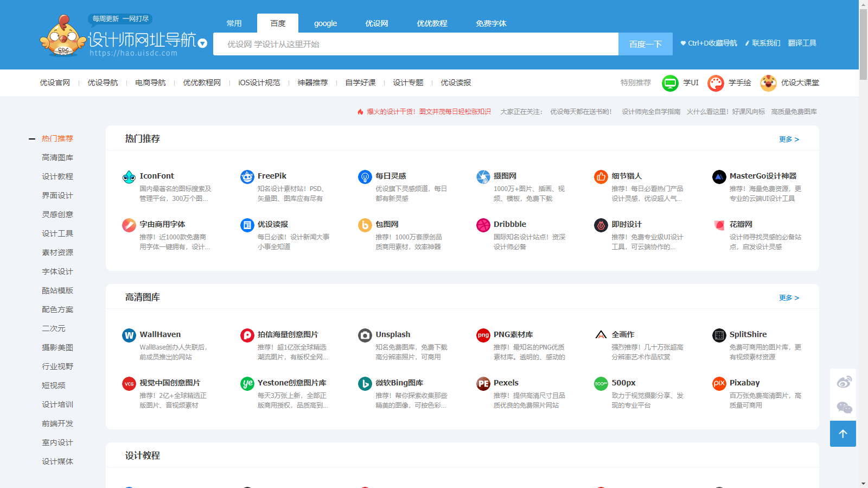Select 前端开发 in the left sidebar

(58, 423)
